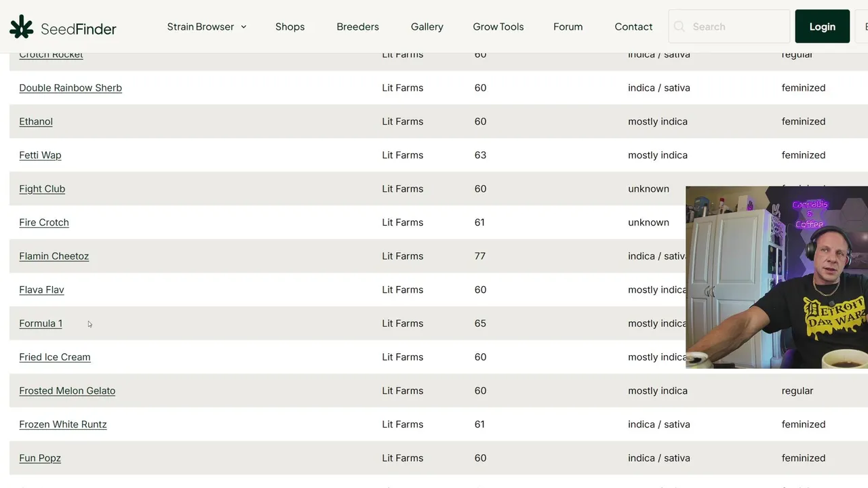The width and height of the screenshot is (868, 488).
Task: Go to the Gallery page
Action: 427,27
